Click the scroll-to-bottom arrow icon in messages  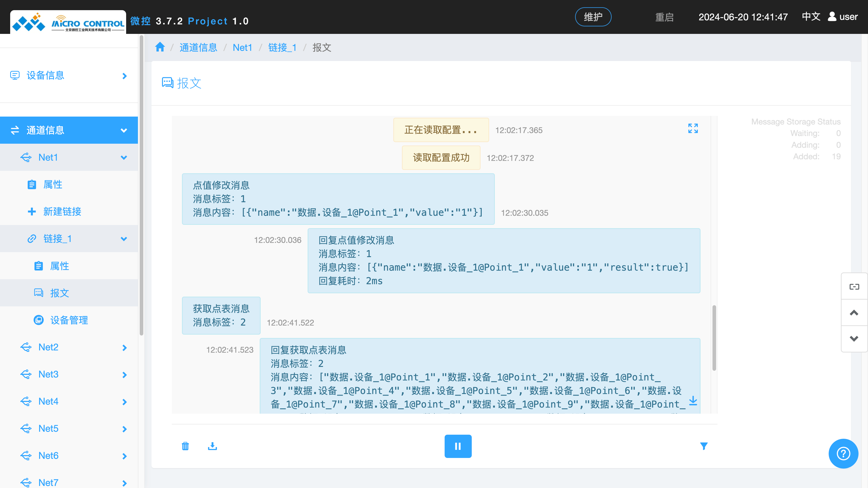point(693,401)
